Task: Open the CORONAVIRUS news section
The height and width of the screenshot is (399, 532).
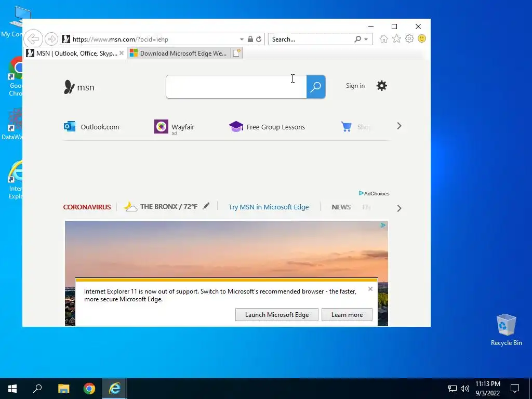Action: tap(87, 207)
